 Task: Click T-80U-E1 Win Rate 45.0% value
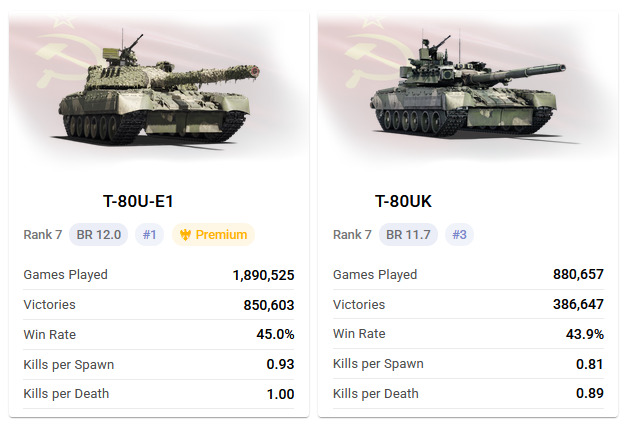275,334
